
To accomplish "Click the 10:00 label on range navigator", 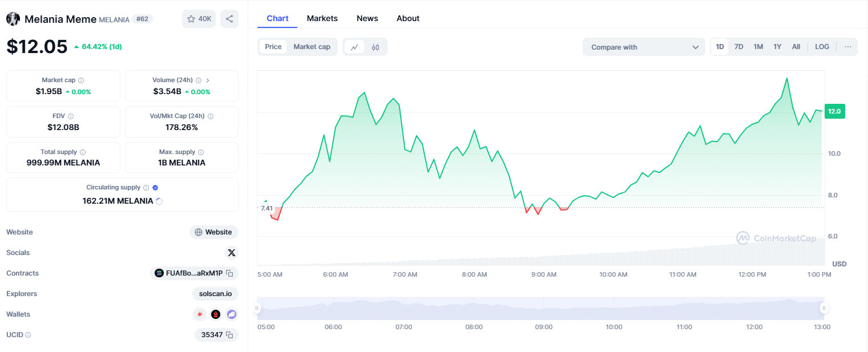I will (614, 327).
